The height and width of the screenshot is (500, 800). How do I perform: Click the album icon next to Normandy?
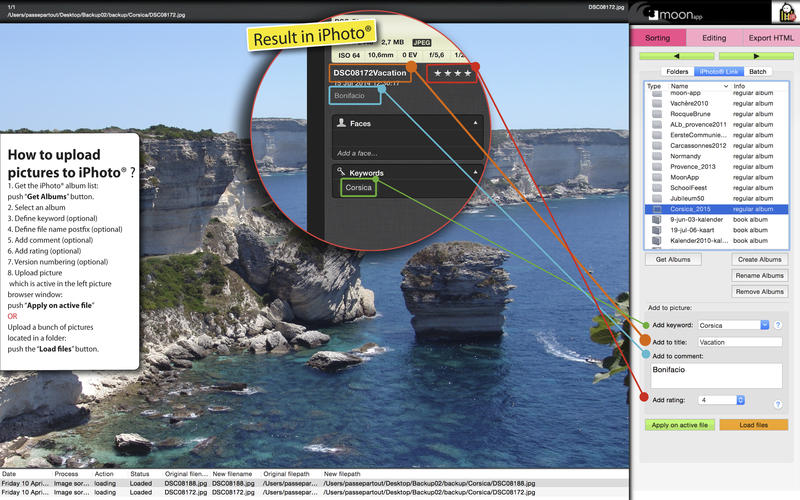[x=656, y=156]
